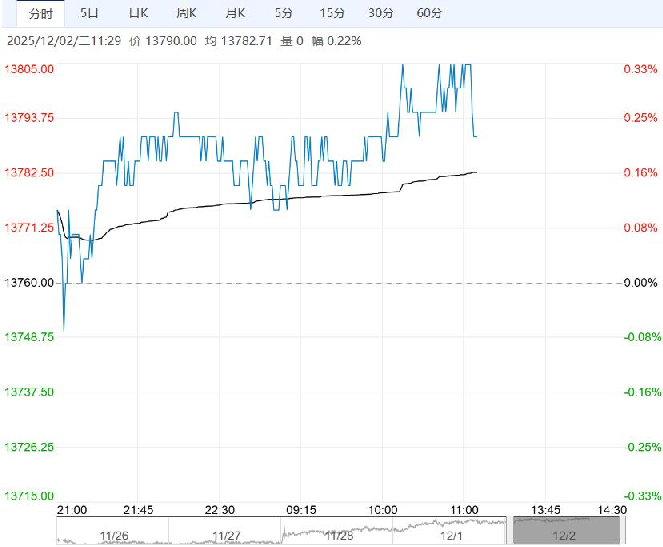Select the 日K daily candlestick tab
Viewport: 663px width, 547px height.
click(x=138, y=13)
